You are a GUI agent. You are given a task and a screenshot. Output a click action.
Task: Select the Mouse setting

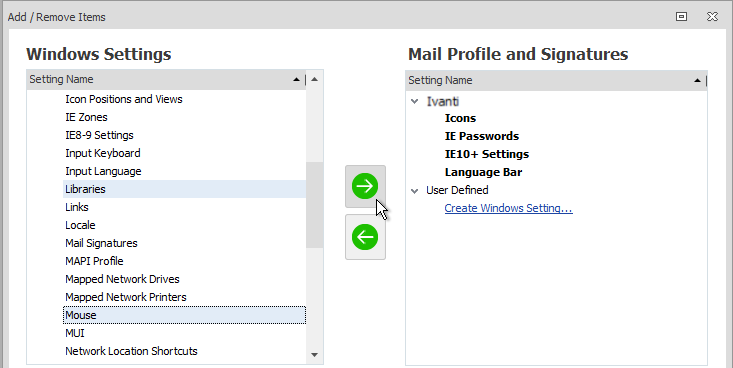(x=185, y=315)
